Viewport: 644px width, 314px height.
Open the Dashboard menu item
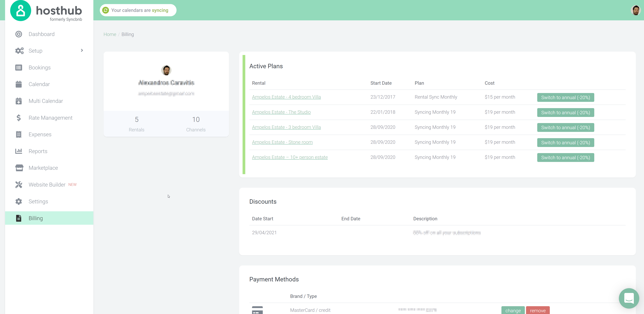tap(41, 34)
